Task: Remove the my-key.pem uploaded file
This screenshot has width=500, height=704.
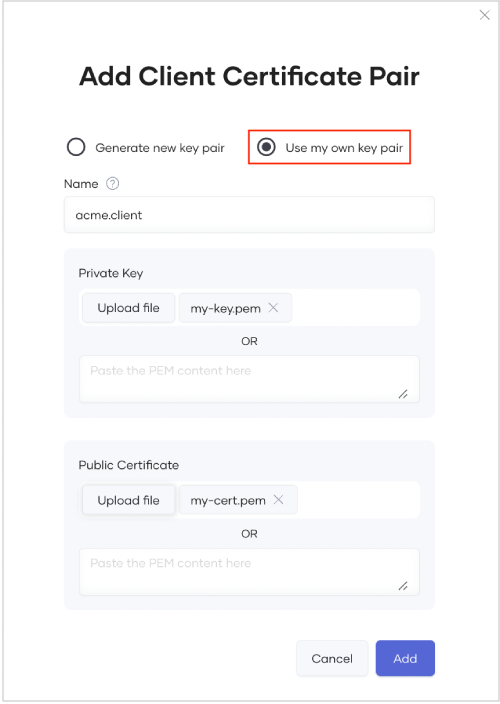Action: pyautogui.click(x=273, y=308)
